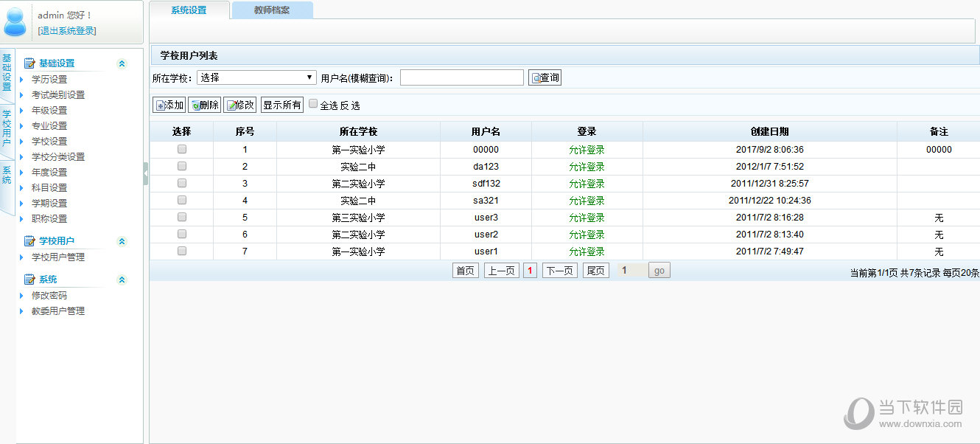Click 允许登录 status for user 00000
Image resolution: width=980 pixels, height=444 pixels.
pos(587,150)
